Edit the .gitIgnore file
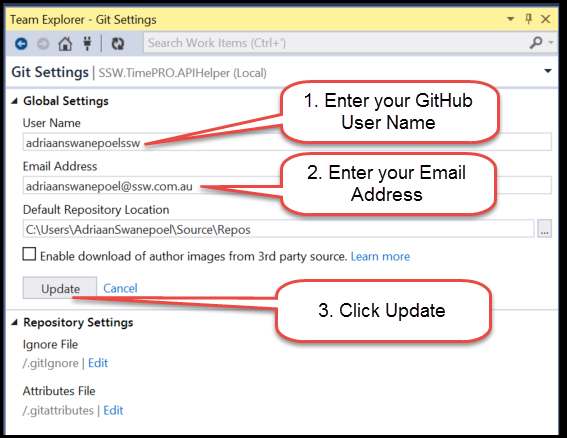567x438 pixels. tap(98, 363)
